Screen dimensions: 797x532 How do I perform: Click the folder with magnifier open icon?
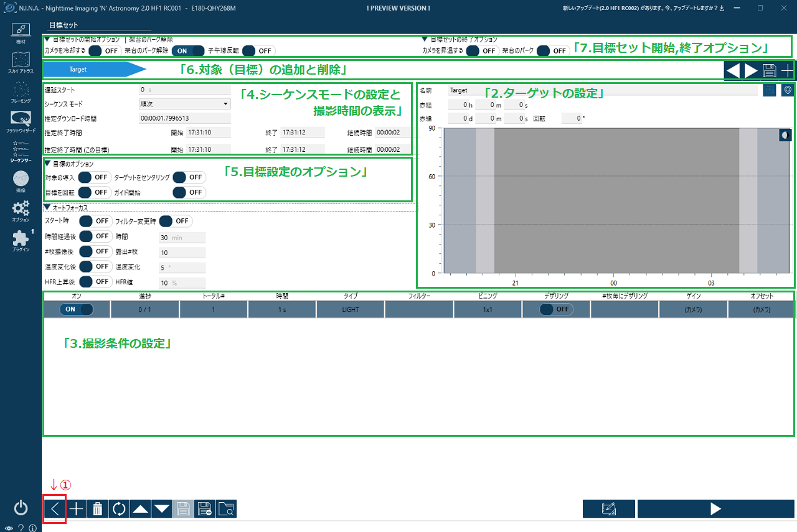(225, 509)
